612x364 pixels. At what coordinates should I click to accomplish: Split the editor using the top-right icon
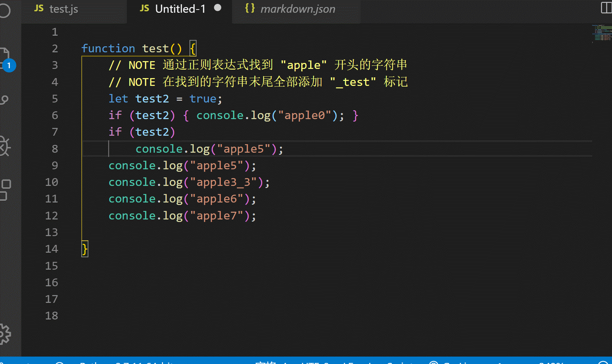coord(605,8)
